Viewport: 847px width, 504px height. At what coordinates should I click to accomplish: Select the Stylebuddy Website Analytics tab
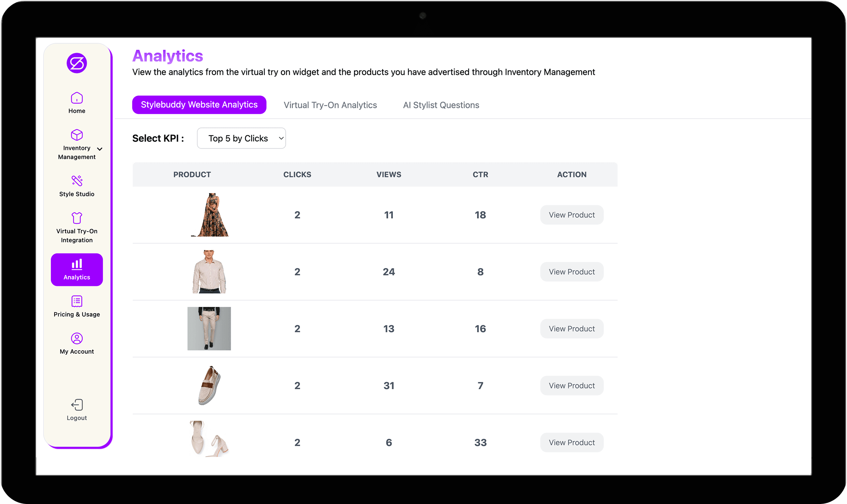point(199,105)
